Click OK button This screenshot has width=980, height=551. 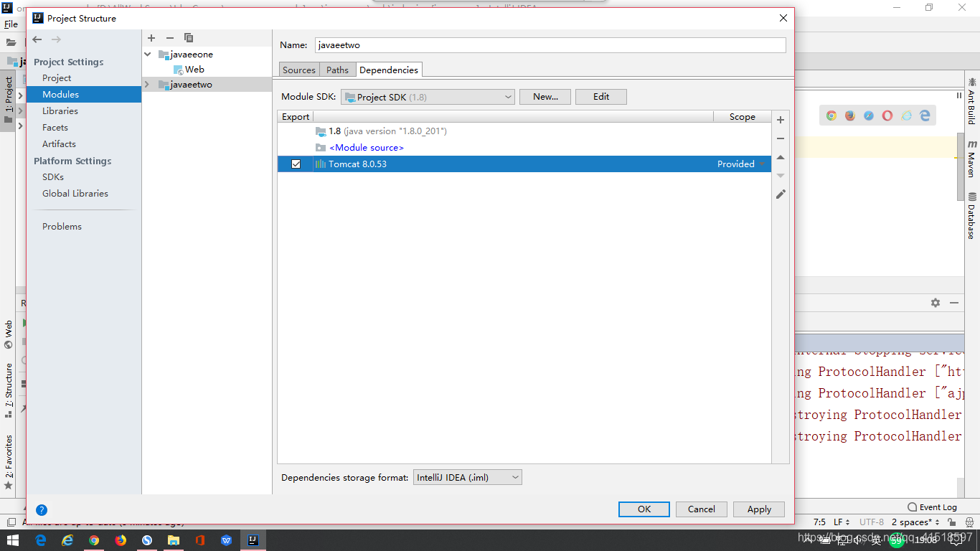coord(644,509)
